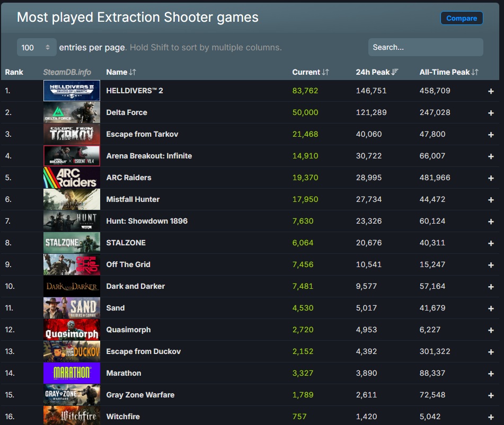
Task: Open the ARC Raiders thumbnail image
Action: coord(72,178)
